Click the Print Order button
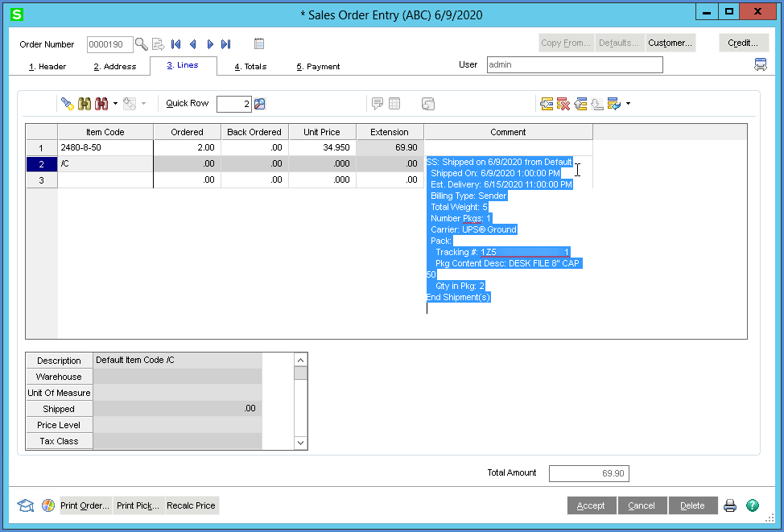The height and width of the screenshot is (532, 784). [85, 505]
